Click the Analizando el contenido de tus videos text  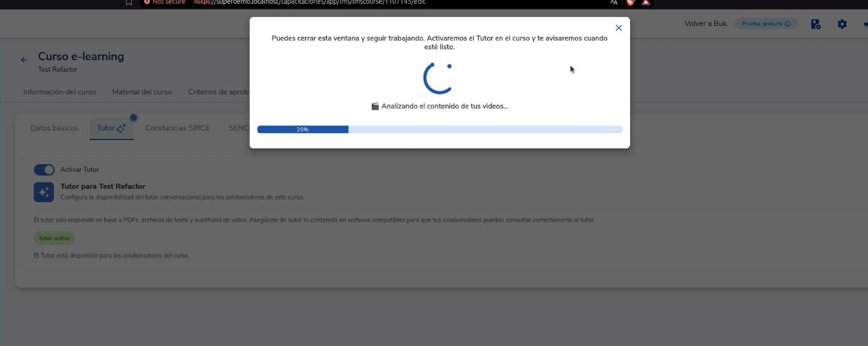click(x=440, y=106)
